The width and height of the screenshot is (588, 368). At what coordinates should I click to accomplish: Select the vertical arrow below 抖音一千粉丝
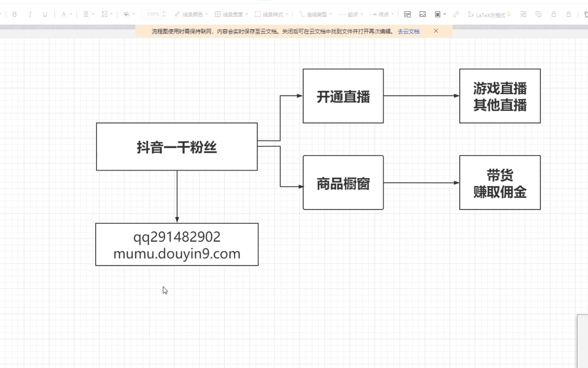(x=177, y=197)
